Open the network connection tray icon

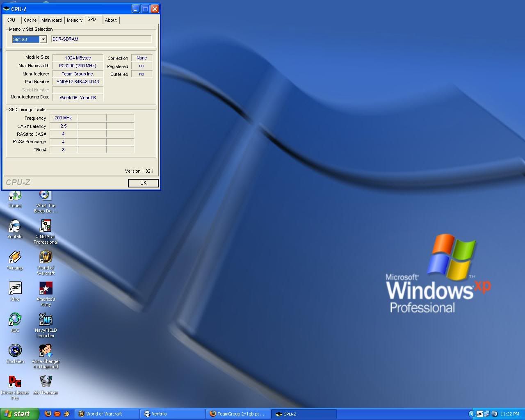486,414
